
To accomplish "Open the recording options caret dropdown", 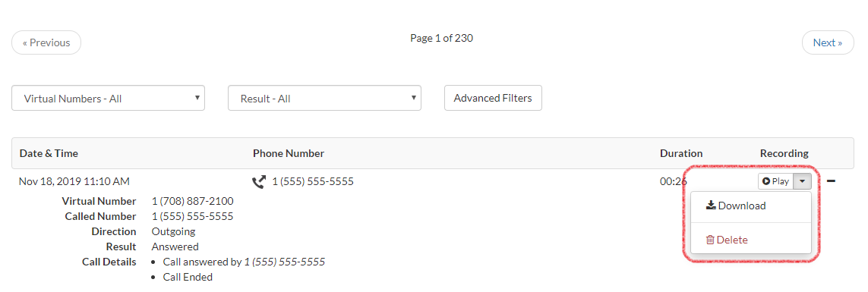I will tap(803, 181).
